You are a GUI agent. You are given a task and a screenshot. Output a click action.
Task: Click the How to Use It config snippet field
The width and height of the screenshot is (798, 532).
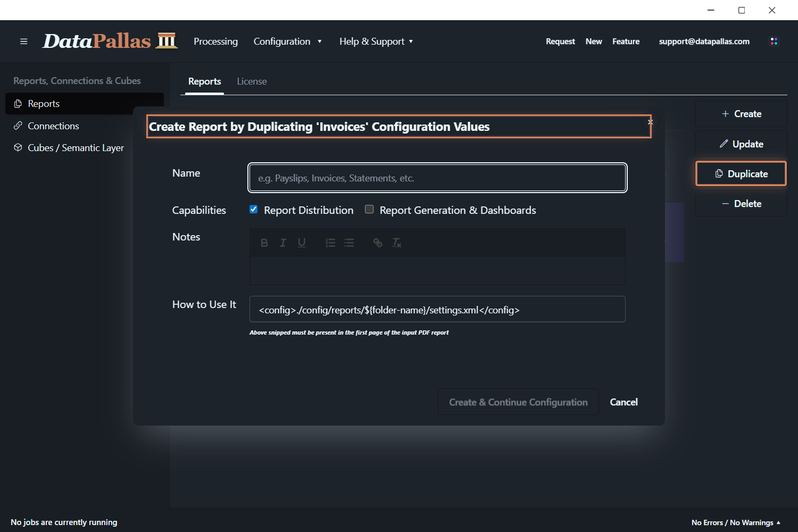(437, 309)
